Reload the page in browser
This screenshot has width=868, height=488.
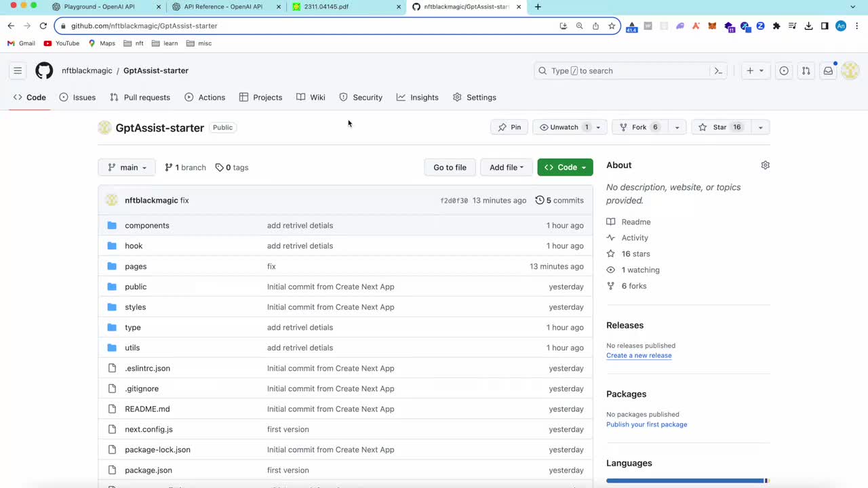pyautogui.click(x=43, y=26)
